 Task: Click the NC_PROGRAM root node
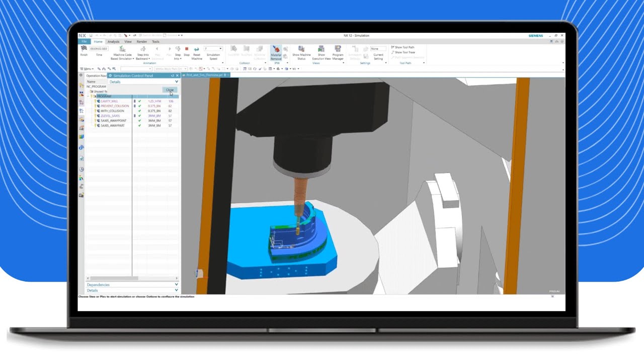[x=96, y=86]
